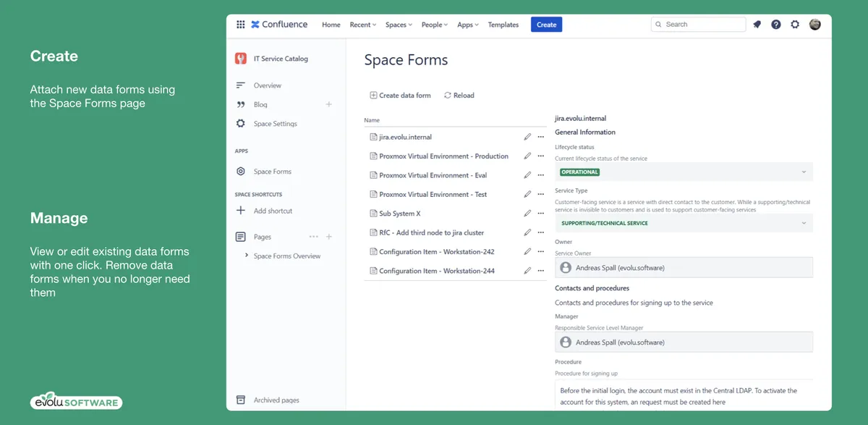Edit the RfC third node form
The image size is (868, 425).
[527, 233]
